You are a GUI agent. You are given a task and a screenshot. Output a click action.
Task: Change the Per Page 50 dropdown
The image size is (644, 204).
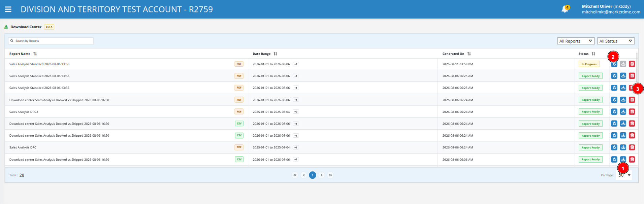(x=624, y=175)
